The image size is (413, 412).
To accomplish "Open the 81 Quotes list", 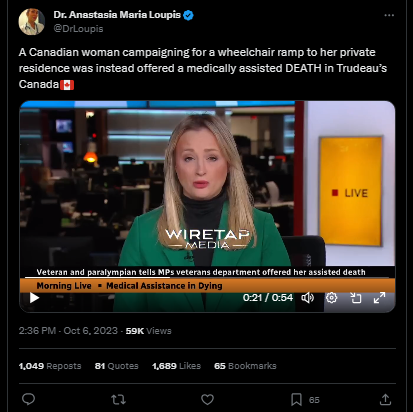I will 116,366.
